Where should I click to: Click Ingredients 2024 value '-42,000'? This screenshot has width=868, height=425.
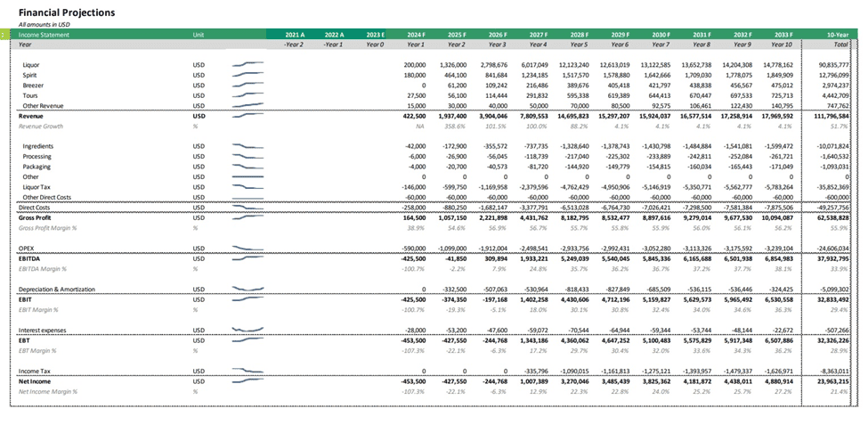416,146
